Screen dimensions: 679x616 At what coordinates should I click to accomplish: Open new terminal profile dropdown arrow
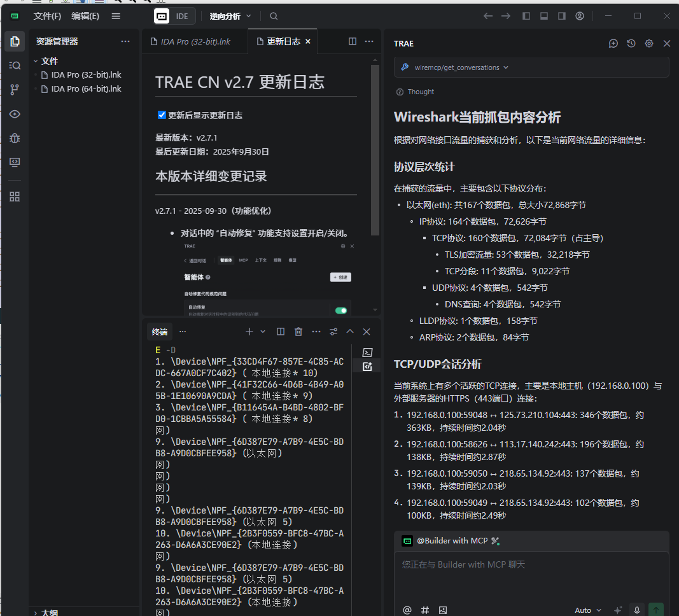[x=262, y=332]
